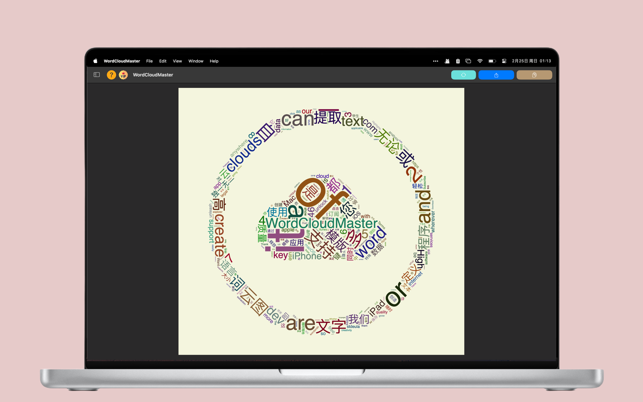Click the menu bar date and time
This screenshot has height=402, width=643.
point(531,61)
